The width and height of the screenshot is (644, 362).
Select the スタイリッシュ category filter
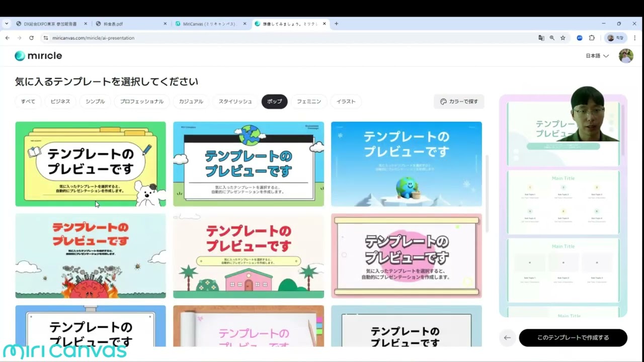click(x=235, y=101)
